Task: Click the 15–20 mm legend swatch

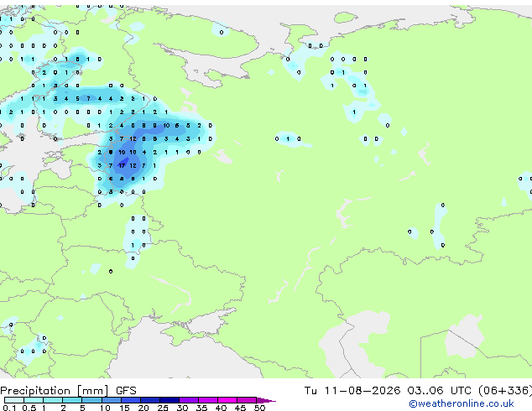Action: pos(131,400)
